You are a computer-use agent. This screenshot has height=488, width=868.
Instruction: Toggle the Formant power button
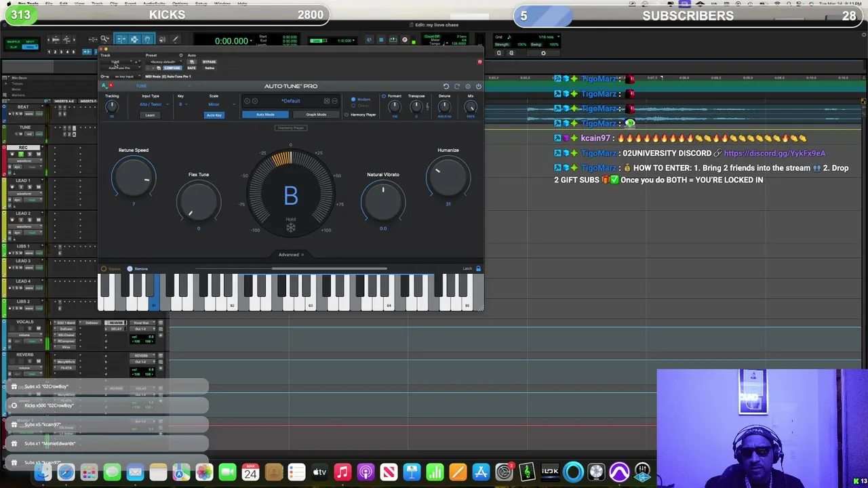click(x=384, y=96)
